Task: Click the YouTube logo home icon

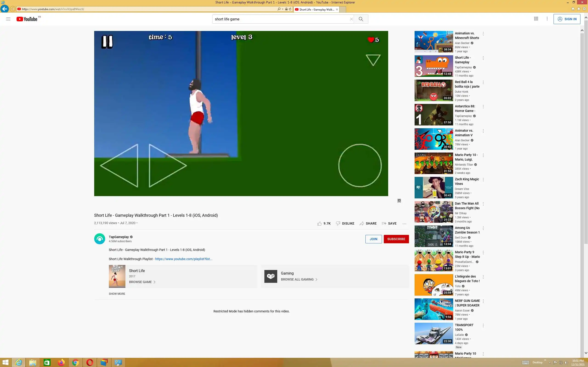Action: pyautogui.click(x=27, y=19)
